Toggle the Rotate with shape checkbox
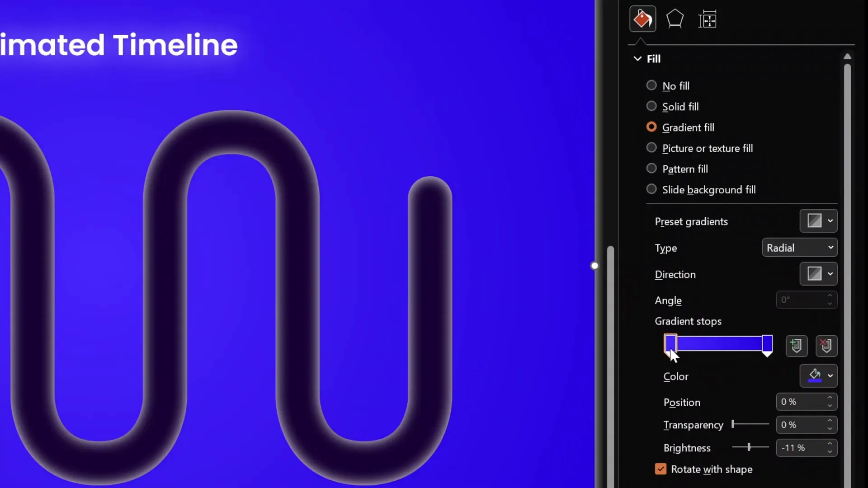The height and width of the screenshot is (488, 868). 660,469
